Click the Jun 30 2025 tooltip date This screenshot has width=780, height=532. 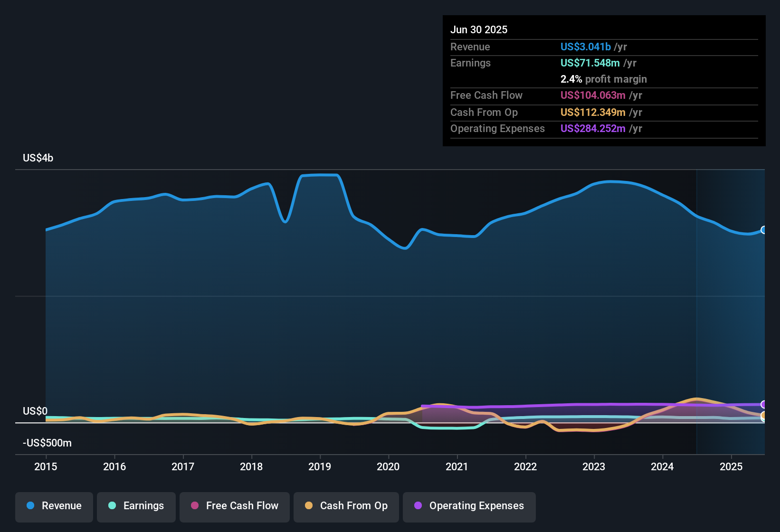(479, 29)
